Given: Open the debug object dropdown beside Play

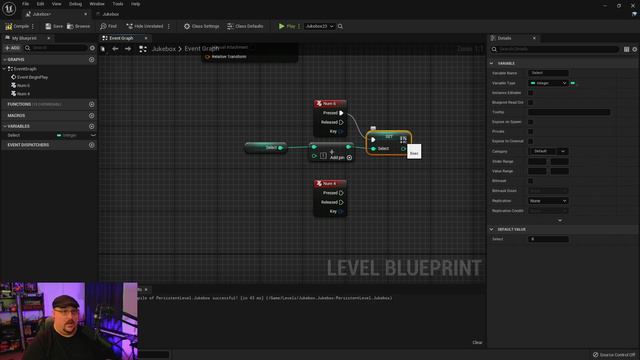Looking at the screenshot, I should pyautogui.click(x=319, y=26).
